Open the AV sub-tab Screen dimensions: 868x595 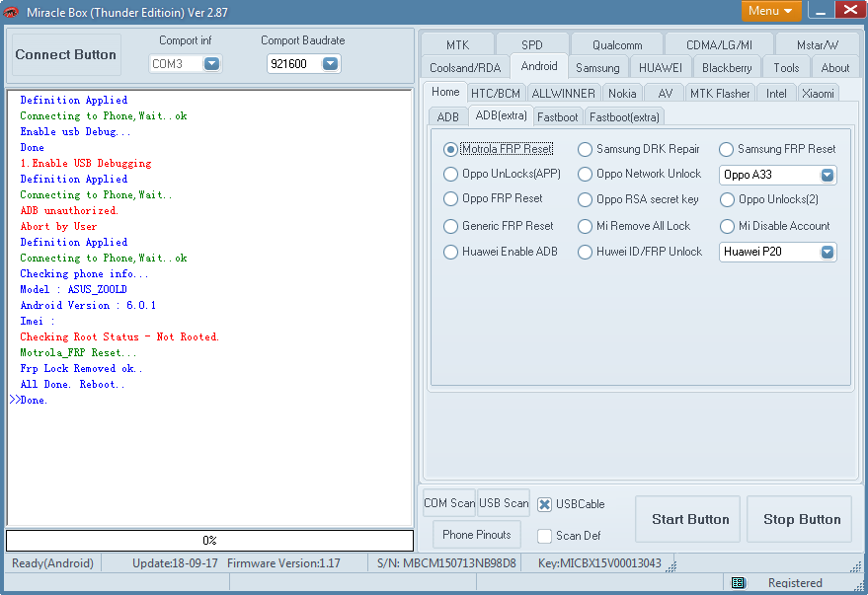[665, 94]
